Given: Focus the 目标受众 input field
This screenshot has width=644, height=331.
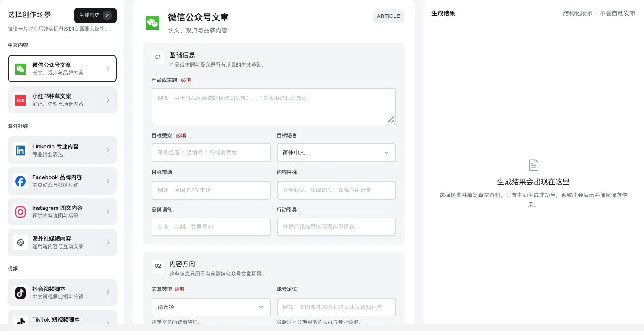Looking at the screenshot, I should pyautogui.click(x=211, y=153).
